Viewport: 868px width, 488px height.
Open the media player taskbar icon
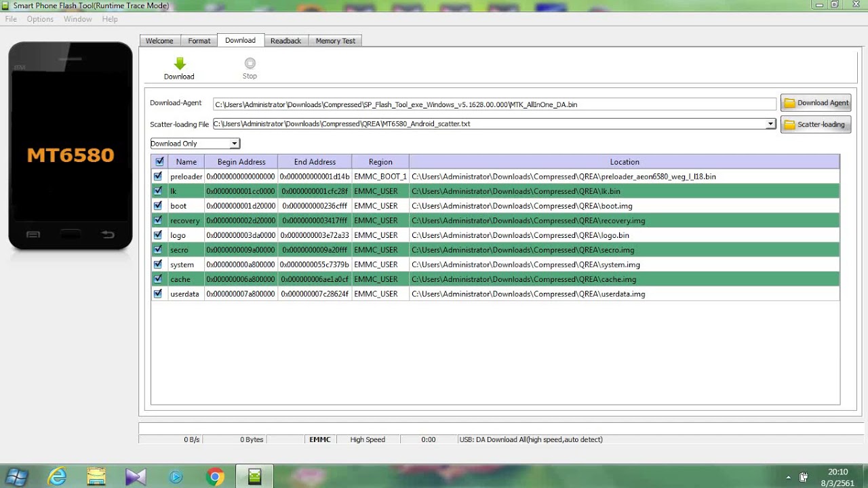pyautogui.click(x=176, y=477)
